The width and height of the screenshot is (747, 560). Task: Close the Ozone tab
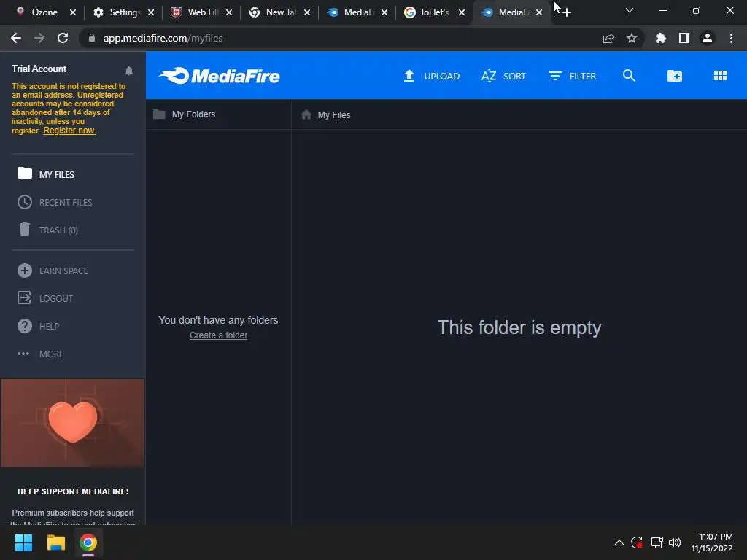(73, 12)
